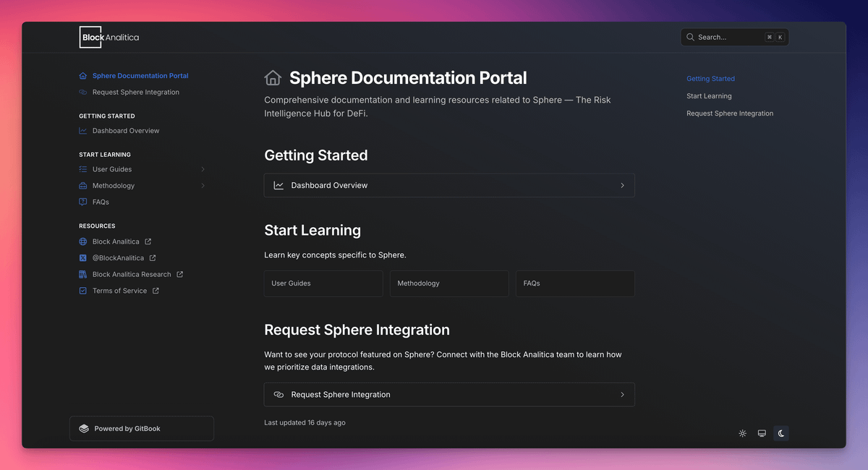Click the Request Sphere Integration main heading

pos(357,330)
